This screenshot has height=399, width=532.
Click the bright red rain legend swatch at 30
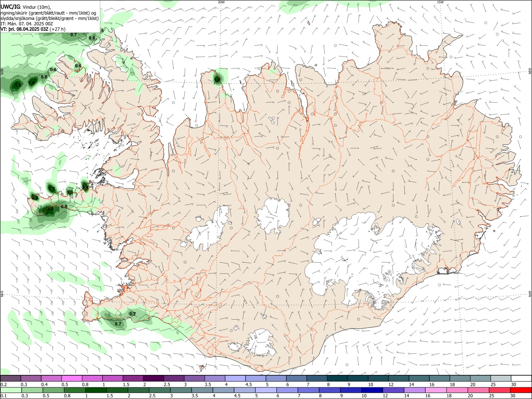(521, 390)
